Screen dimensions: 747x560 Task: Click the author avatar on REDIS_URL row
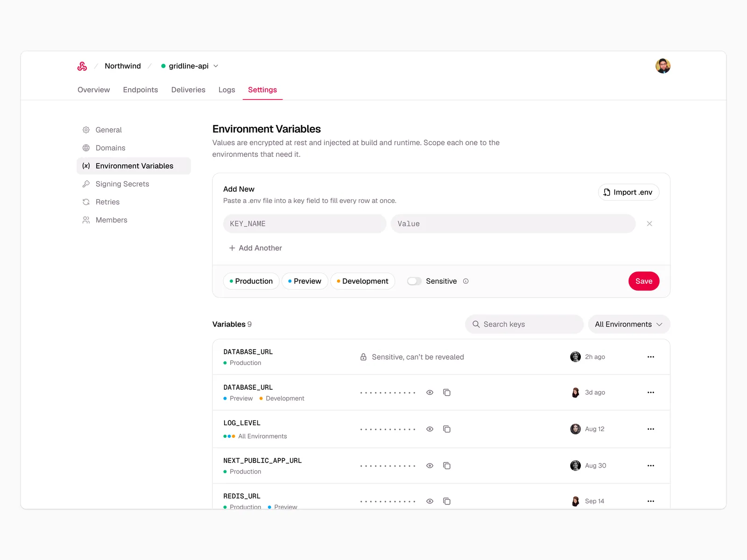[575, 501]
